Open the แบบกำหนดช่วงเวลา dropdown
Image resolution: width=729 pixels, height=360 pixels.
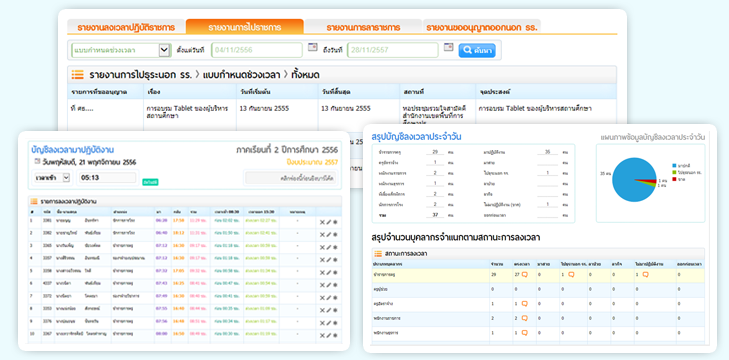pyautogui.click(x=121, y=50)
